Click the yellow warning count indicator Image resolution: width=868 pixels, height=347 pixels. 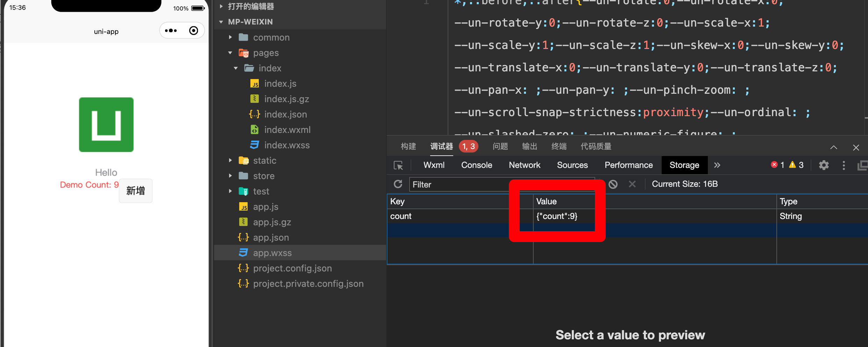coord(797,165)
